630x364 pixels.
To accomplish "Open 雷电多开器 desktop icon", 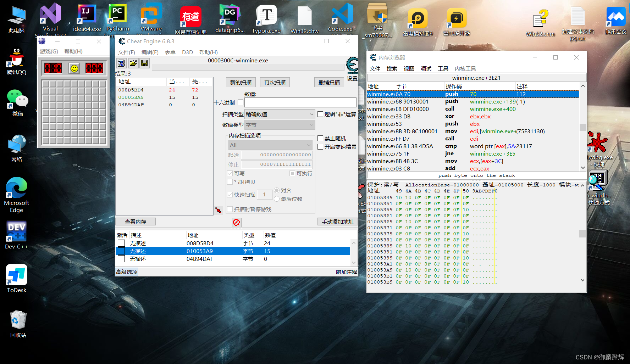I will point(457,22).
